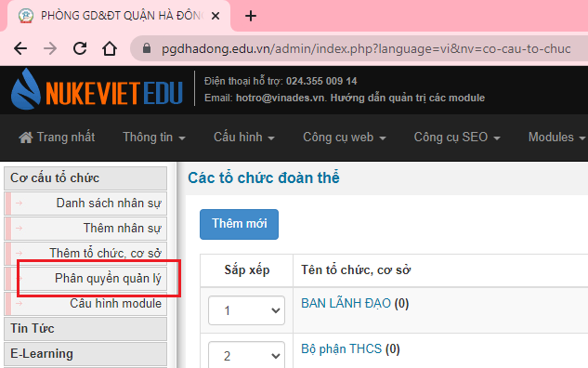This screenshot has width=588, height=368.
Task: Close the PHÒNG GD&ĐT tab
Action: pyautogui.click(x=216, y=16)
